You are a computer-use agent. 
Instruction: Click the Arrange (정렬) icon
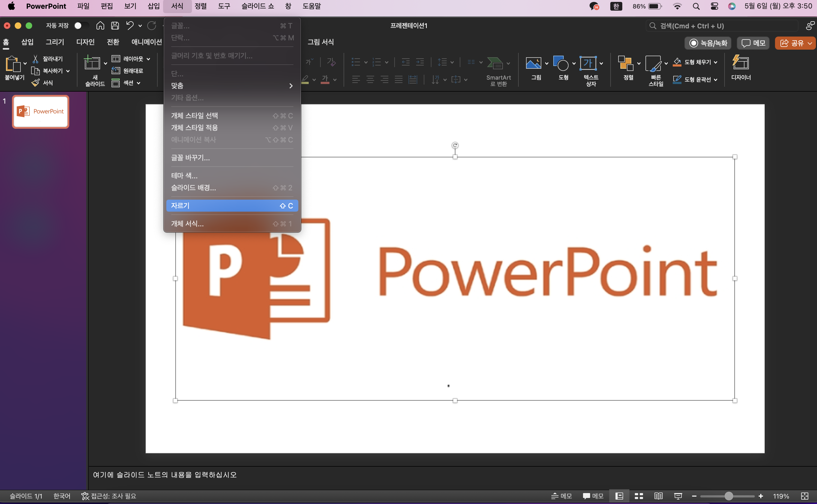[625, 63]
